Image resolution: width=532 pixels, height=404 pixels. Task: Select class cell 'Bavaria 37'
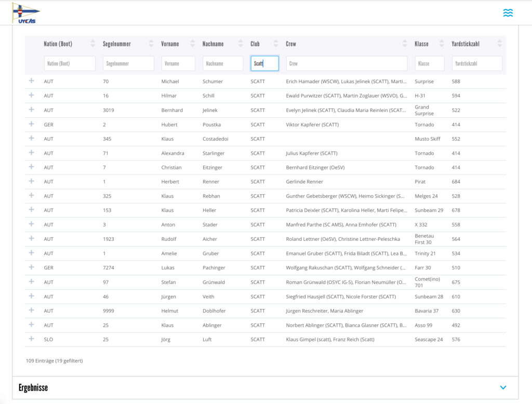[x=427, y=311]
